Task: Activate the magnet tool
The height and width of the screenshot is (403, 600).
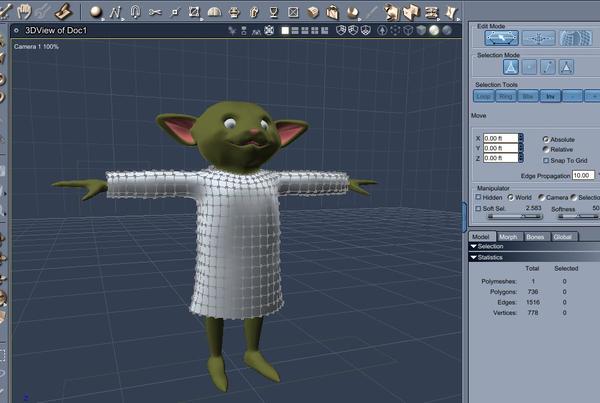Action: (135, 12)
